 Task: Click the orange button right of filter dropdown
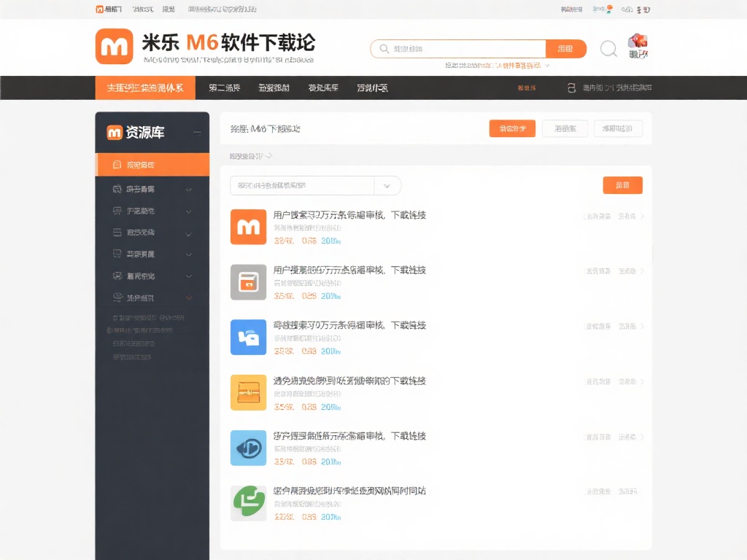click(x=622, y=185)
